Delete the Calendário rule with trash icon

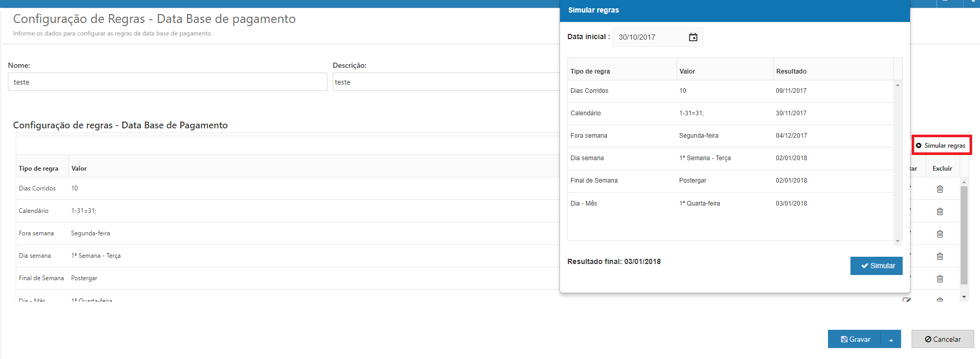coord(940,211)
